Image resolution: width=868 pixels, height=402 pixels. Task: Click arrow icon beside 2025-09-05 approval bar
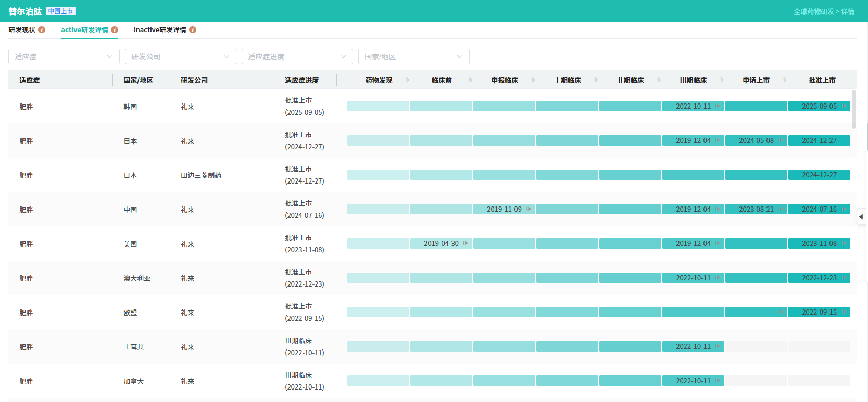(844, 106)
